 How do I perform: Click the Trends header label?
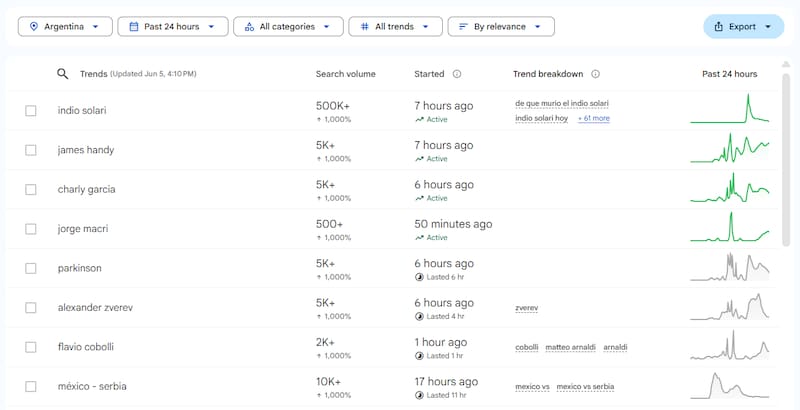click(x=93, y=74)
